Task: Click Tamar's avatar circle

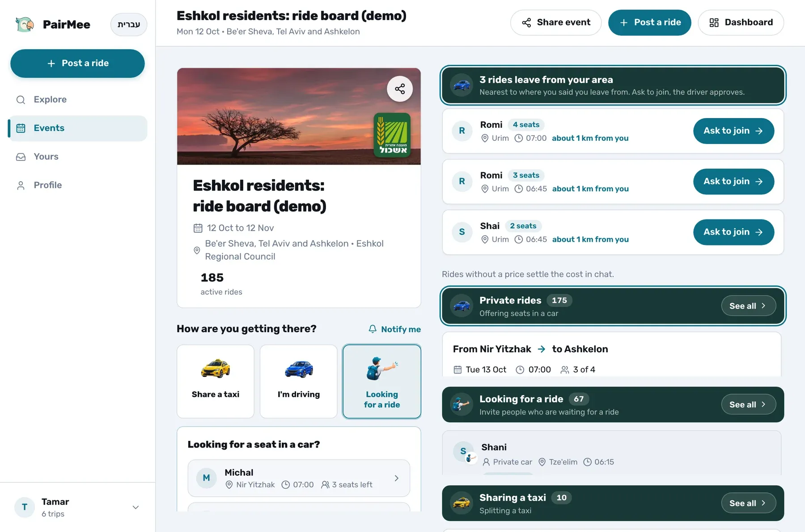Action: tap(25, 507)
